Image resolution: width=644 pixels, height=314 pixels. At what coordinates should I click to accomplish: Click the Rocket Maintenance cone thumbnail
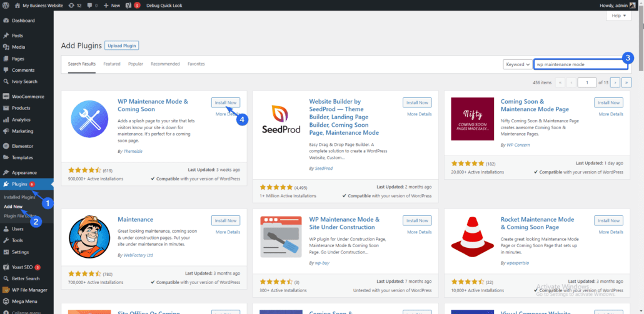pos(472,237)
